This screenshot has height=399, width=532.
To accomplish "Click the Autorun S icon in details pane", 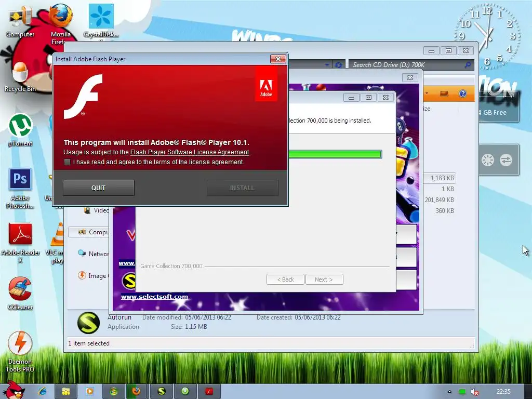I will (x=88, y=323).
